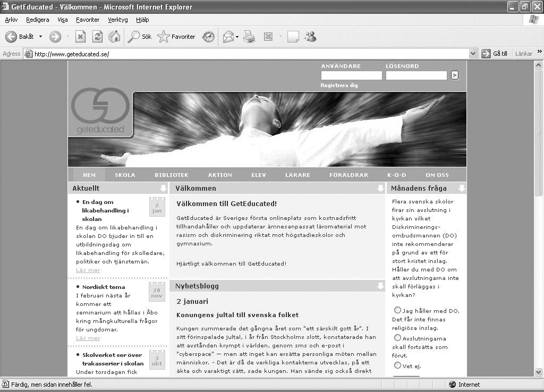Open the Nordiskt tema headline
The image size is (544, 392).
pyautogui.click(x=104, y=287)
